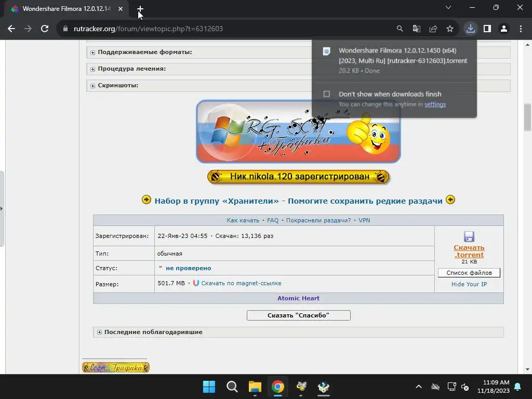Open the clock showing 11:09 AM
532x399 pixels.
point(494,387)
